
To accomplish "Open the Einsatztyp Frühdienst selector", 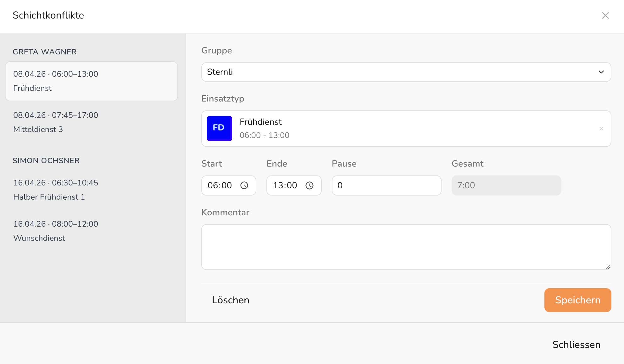I will (x=406, y=129).
